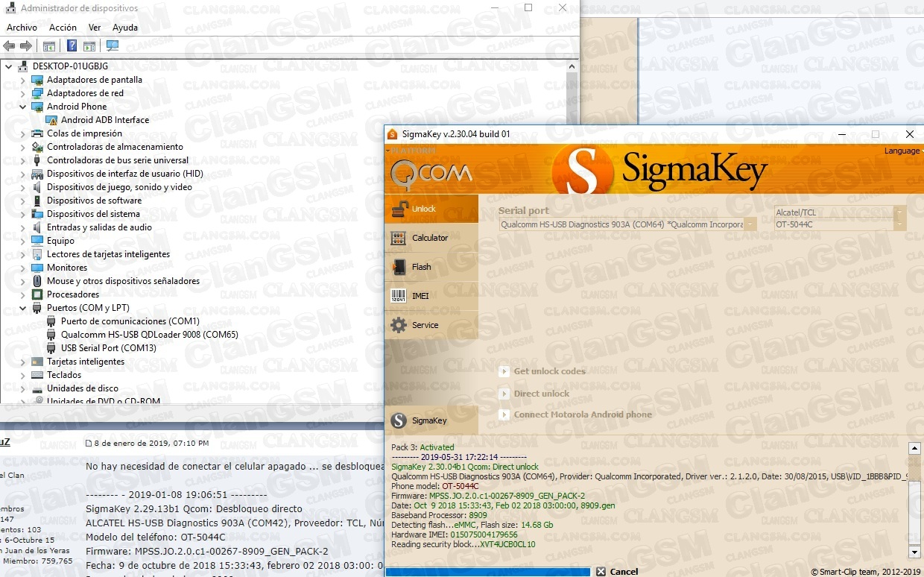Click Smart-Clip team, 2012-2019 copyright text
Image resolution: width=924 pixels, height=577 pixels.
[866, 572]
